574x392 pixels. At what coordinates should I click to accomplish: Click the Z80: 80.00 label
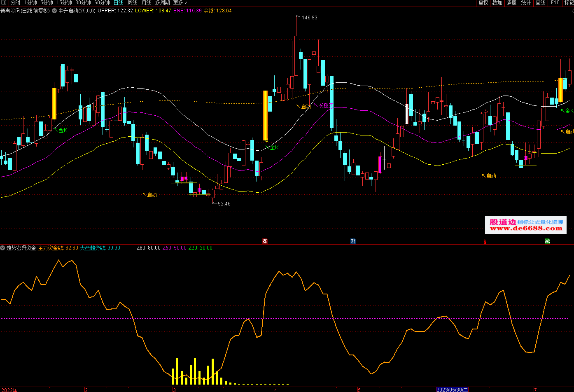149,248
